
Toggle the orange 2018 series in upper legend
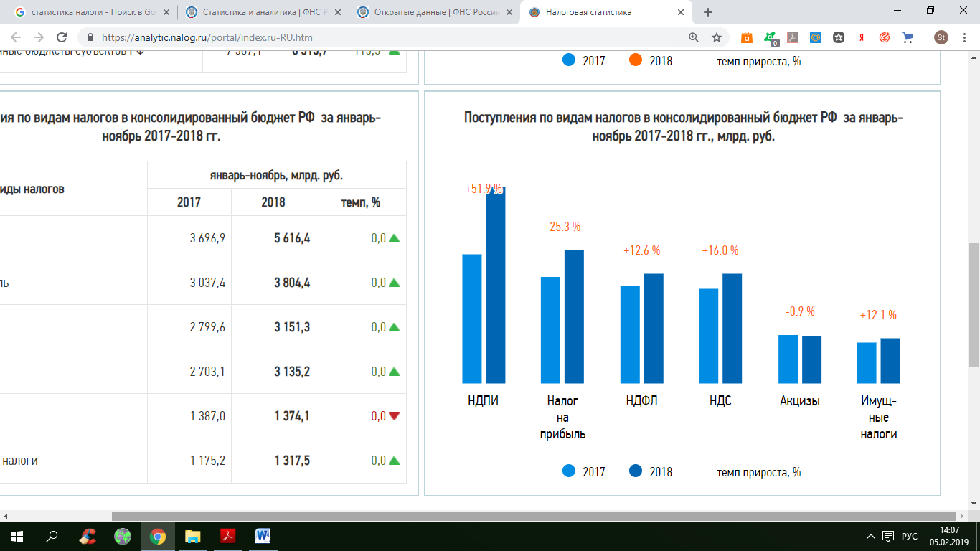651,60
